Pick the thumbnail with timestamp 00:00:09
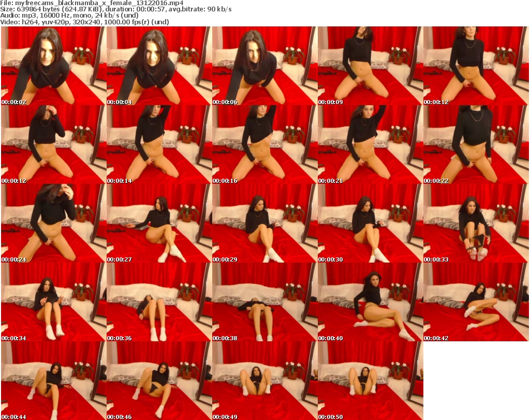 (x=370, y=66)
